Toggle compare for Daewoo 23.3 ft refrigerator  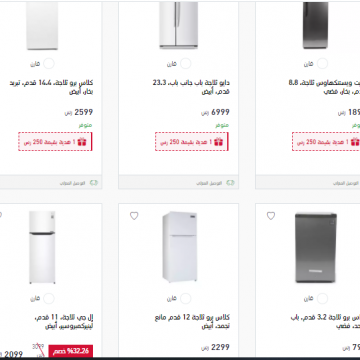[x=186, y=64]
